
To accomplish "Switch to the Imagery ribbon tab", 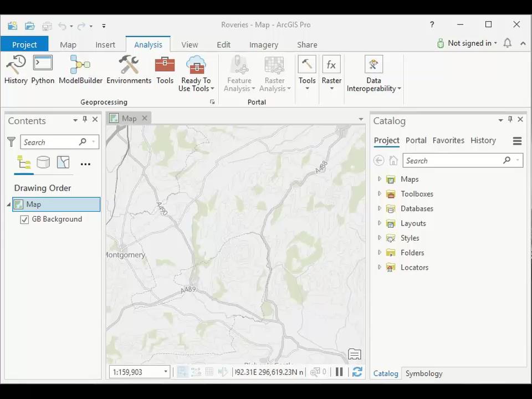I will (x=263, y=45).
